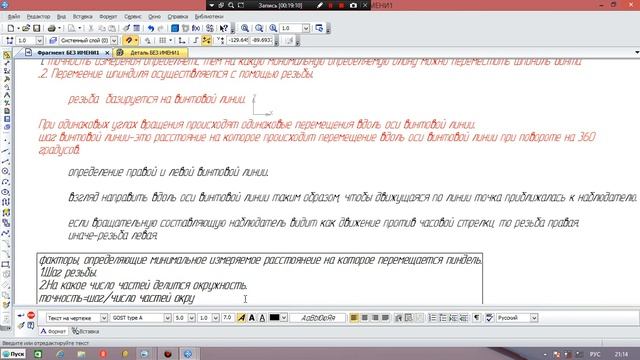This screenshot has height=360, width=640.
Task: Click the black text color swatch
Action: [x=275, y=318]
